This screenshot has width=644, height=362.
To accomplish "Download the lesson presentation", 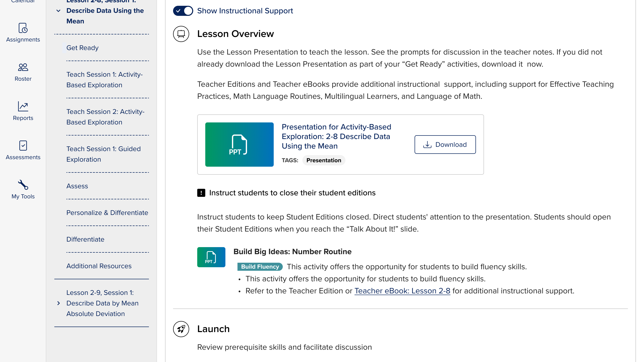I will [445, 145].
